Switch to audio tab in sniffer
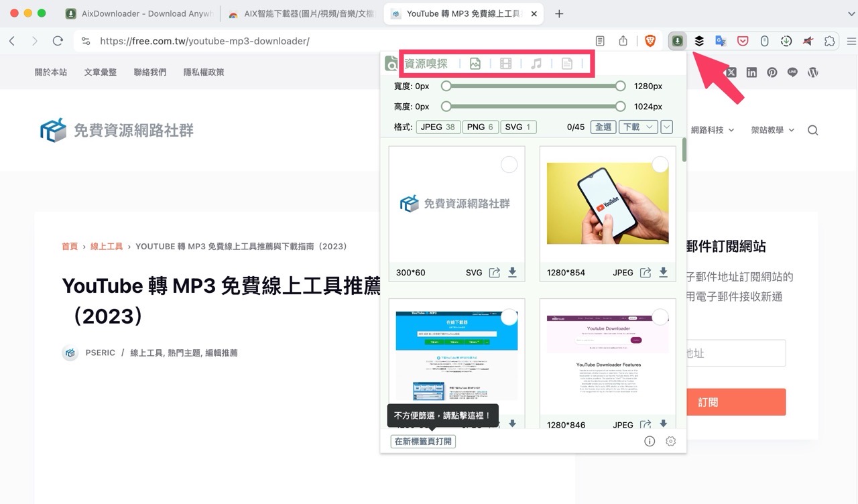 (536, 64)
